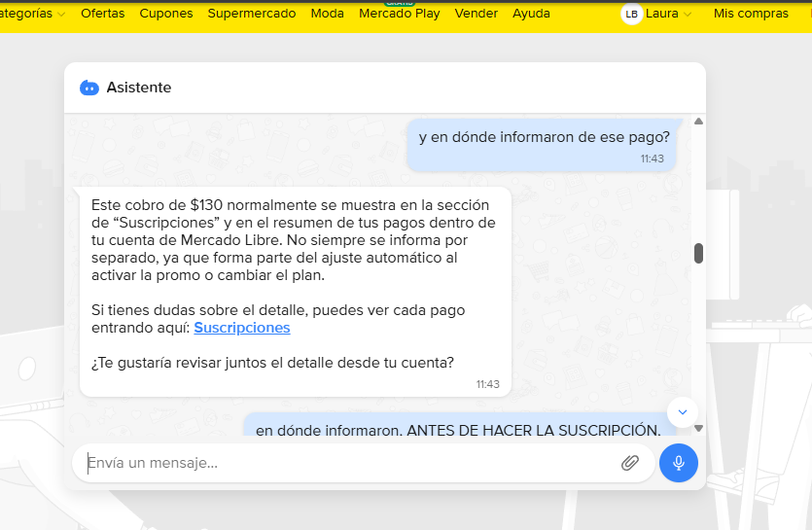Follow the Suscripciones link in the chat
The image size is (812, 530).
tap(242, 328)
